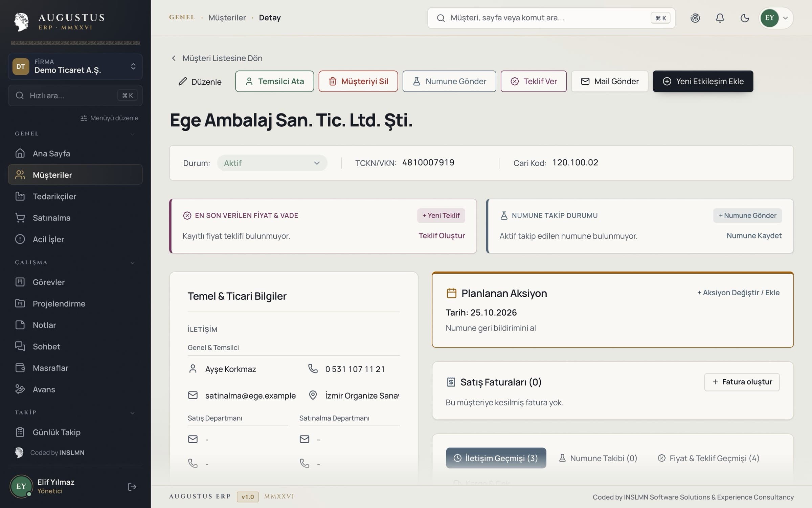This screenshot has width=812, height=508.
Task: Open the target/goals icon in the top bar
Action: (695, 18)
